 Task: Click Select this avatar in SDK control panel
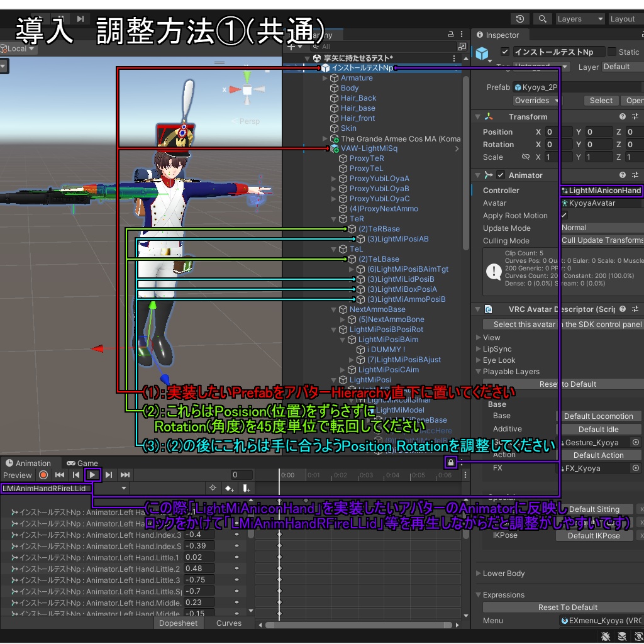563,325
